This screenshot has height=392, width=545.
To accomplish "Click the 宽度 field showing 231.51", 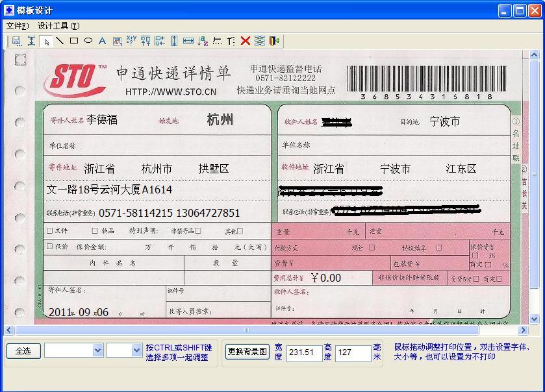I will (x=304, y=353).
